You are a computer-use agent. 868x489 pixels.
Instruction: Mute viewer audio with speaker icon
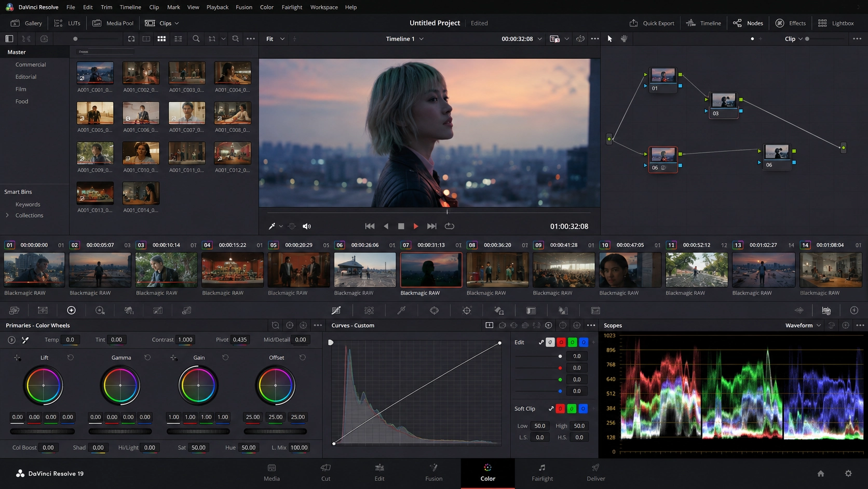[x=307, y=226]
